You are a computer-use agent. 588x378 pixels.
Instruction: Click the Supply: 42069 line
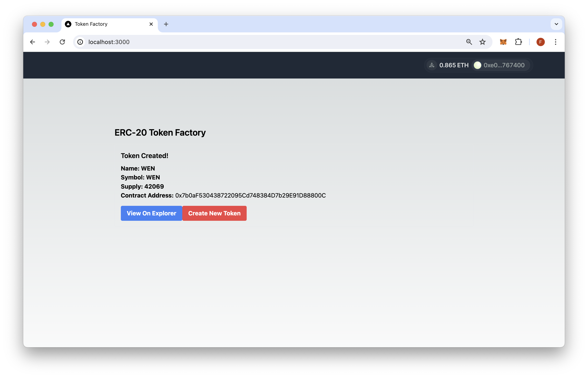142,187
